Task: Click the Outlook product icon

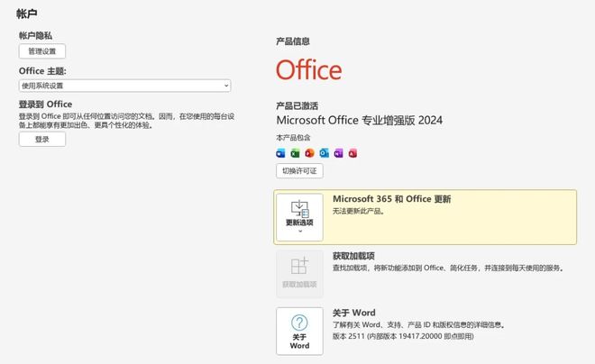Action: [324, 153]
